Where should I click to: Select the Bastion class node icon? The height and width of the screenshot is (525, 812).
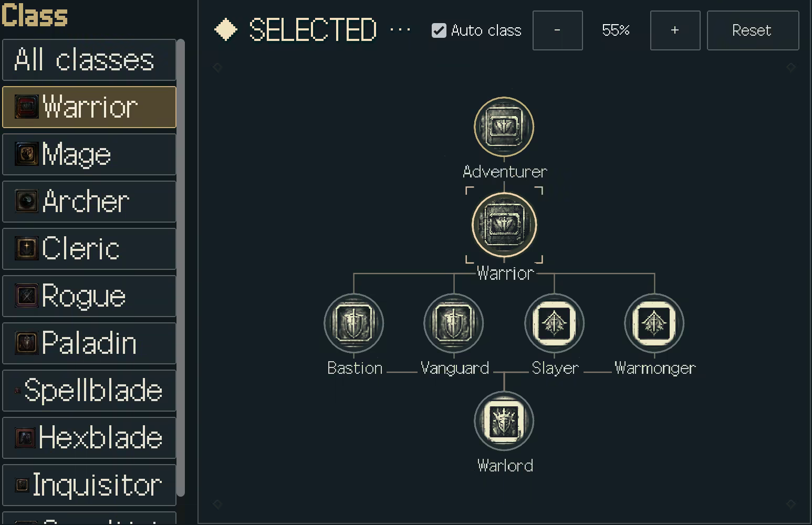coord(354,323)
